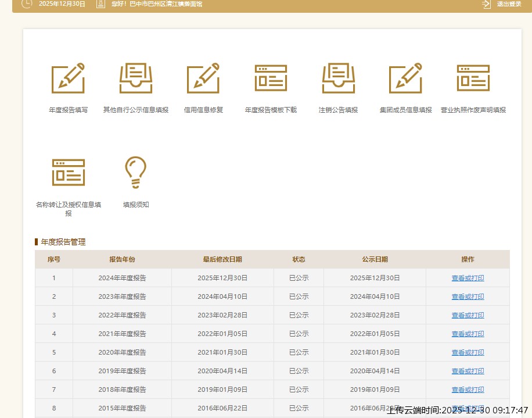The image size is (532, 418).
Task: Open 年度报告填写 pencil icon
Action: click(x=68, y=78)
